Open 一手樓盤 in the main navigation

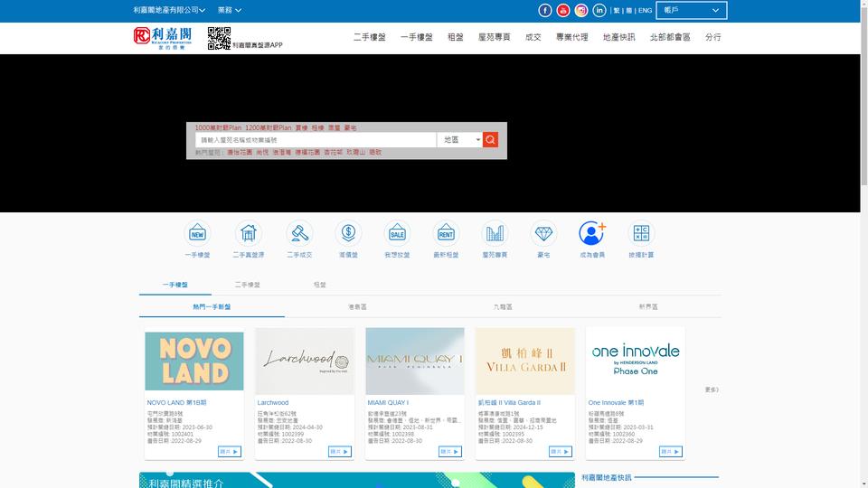pos(416,37)
